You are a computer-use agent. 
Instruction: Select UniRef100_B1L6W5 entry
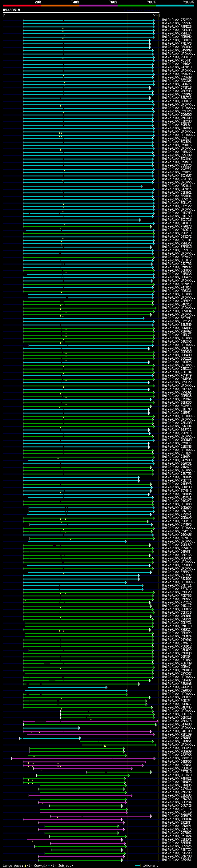pyautogui.click(x=177, y=796)
